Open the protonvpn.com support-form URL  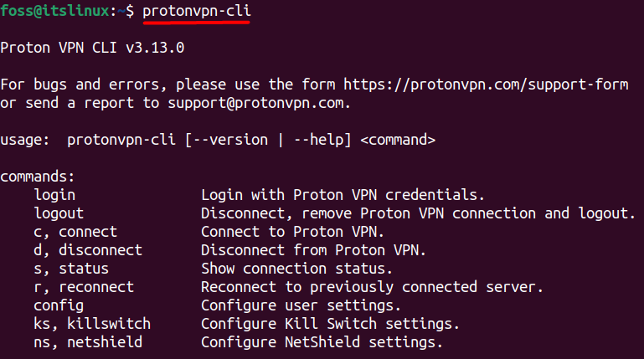[486, 85]
